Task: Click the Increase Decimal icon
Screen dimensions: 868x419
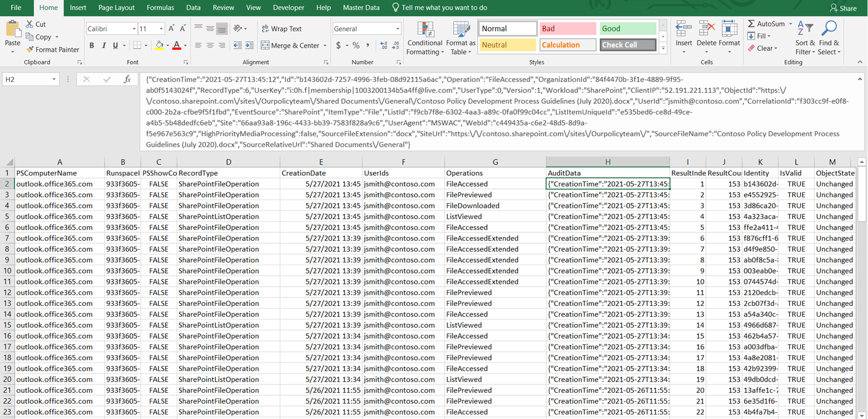Action: click(x=384, y=45)
